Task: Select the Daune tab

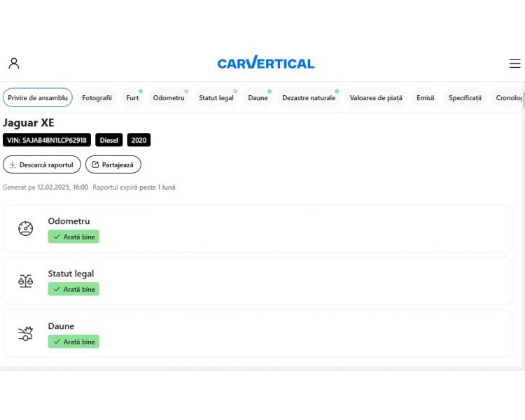Action: 258,98
